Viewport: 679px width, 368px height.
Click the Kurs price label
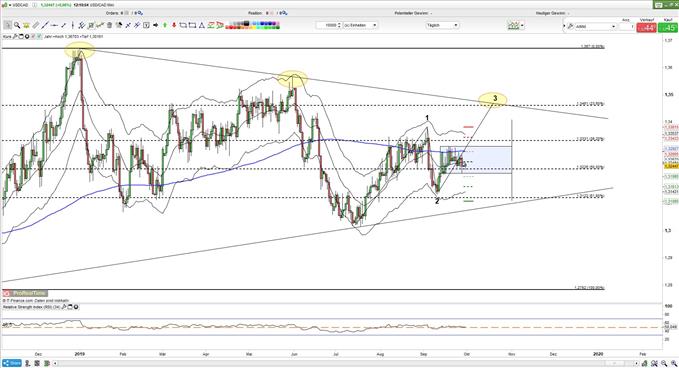[x=6, y=36]
